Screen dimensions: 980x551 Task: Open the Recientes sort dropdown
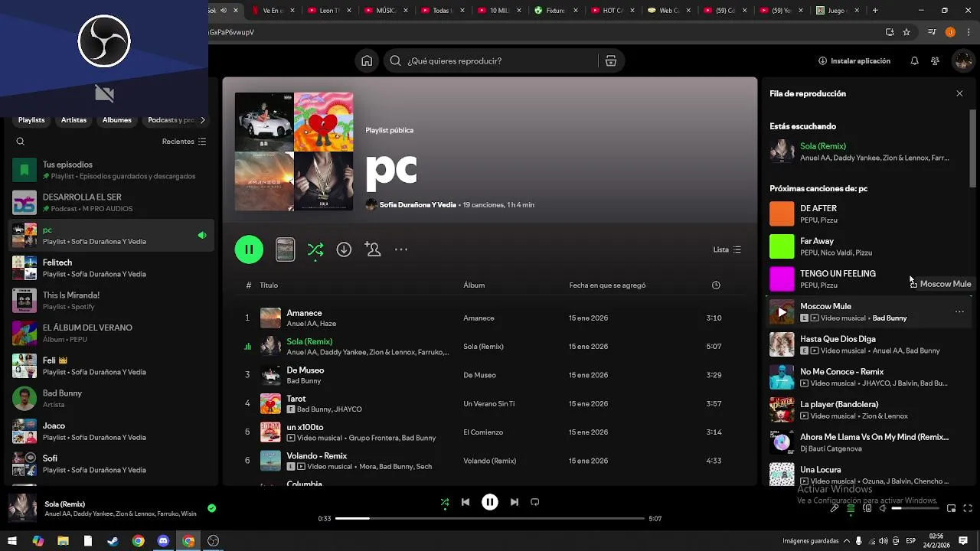[x=185, y=142]
